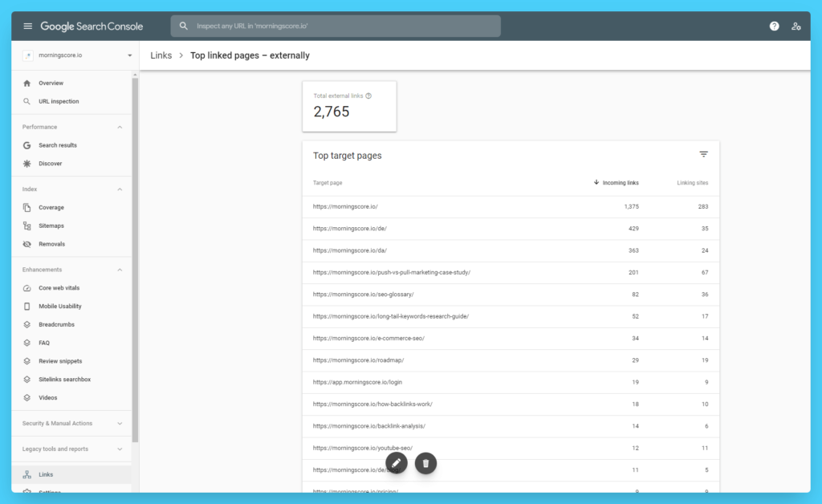Click the Videos layers icon
Screen dimensions: 822x504
click(27, 398)
